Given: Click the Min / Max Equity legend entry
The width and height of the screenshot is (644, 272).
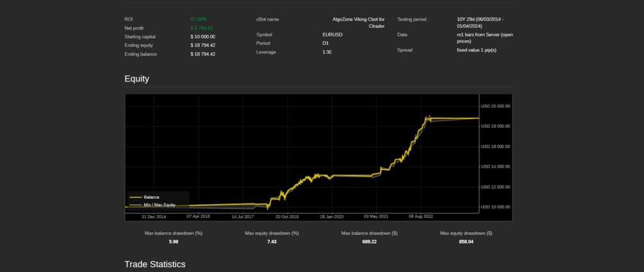Looking at the screenshot, I should point(160,205).
